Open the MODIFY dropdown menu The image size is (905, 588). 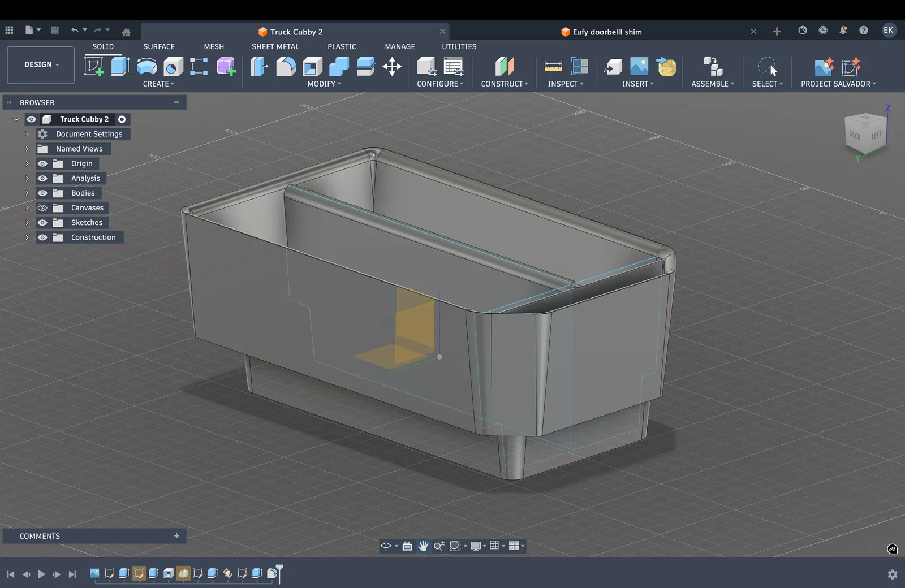click(324, 84)
